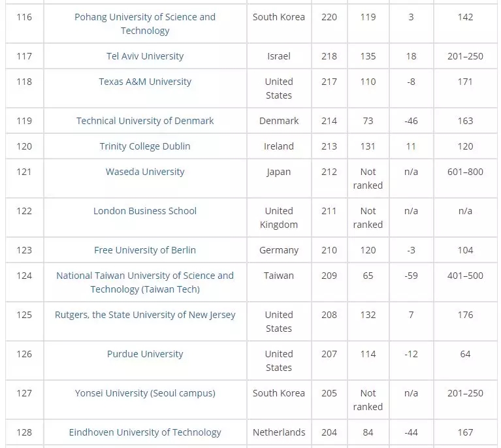Viewport: 501px width, 448px height.
Task: Select Yonsei University (Seoul campus) link
Action: (145, 393)
